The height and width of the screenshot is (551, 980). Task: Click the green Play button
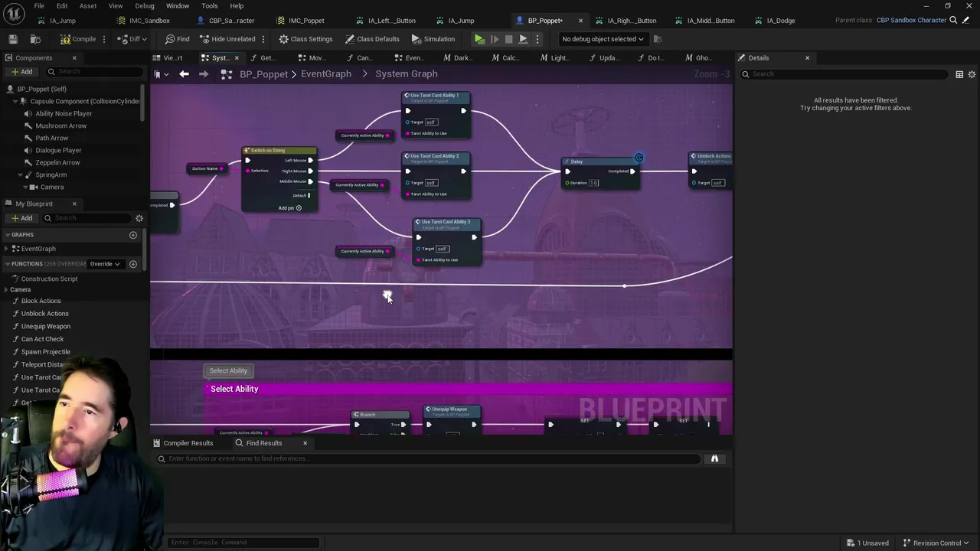tap(479, 39)
